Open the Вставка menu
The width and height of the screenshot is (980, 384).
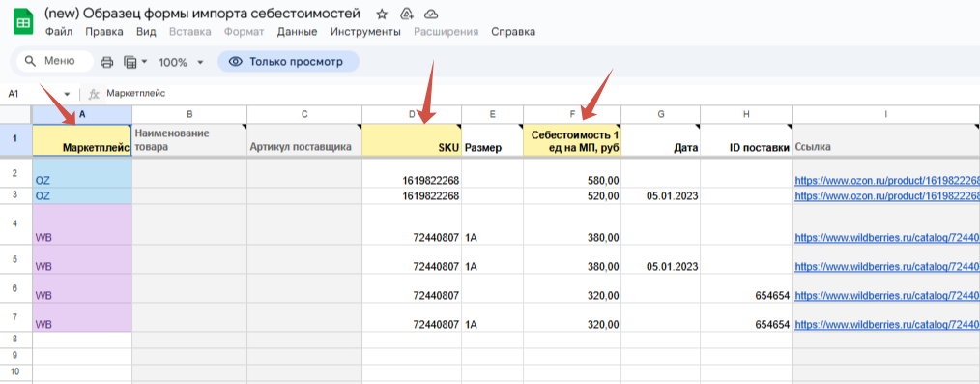(190, 32)
